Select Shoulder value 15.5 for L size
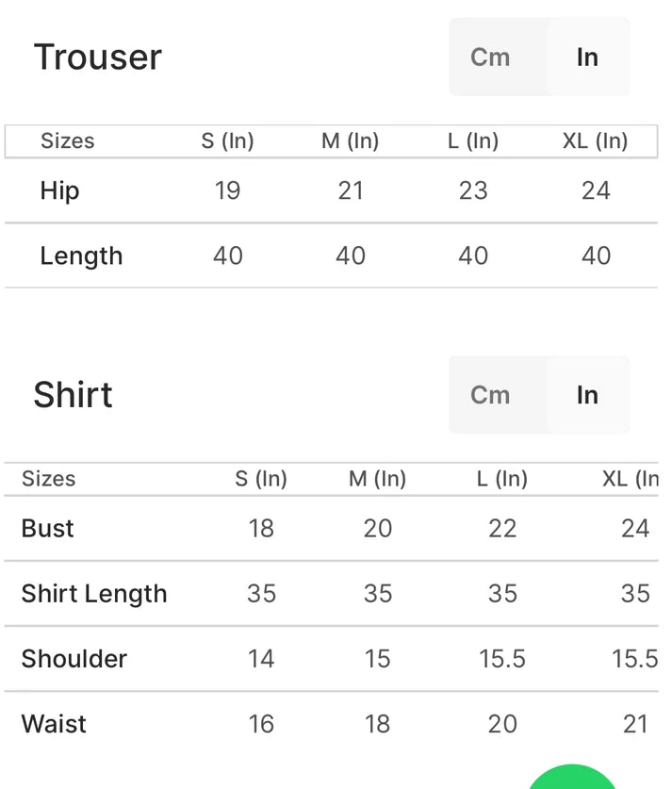Viewport: 672px width, 789px height. point(502,659)
